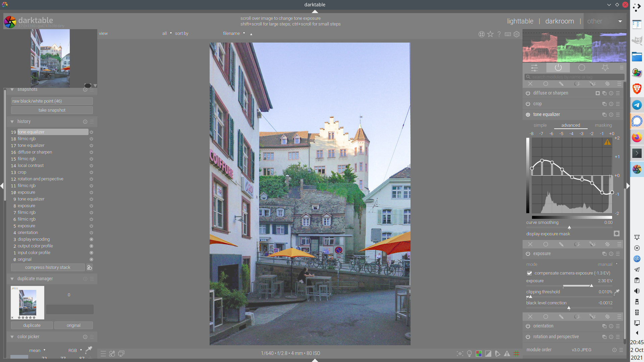Toggle display exposure mask
644x362 pixels.
(616, 234)
